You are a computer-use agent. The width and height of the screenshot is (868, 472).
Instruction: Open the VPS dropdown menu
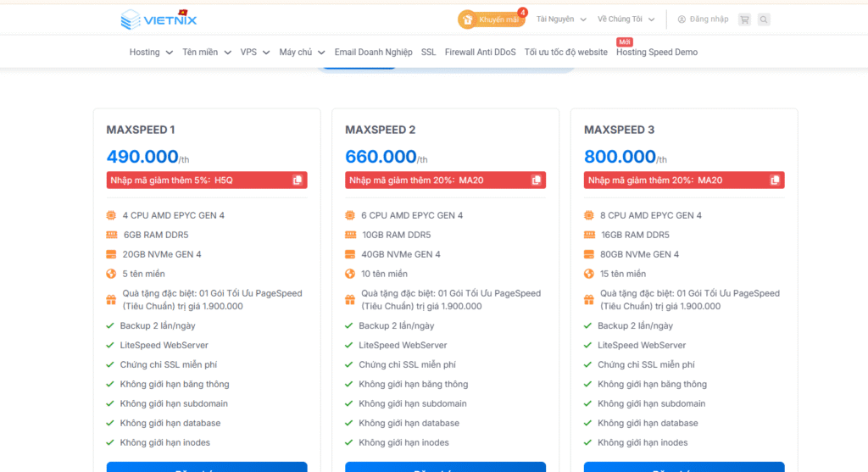click(254, 53)
